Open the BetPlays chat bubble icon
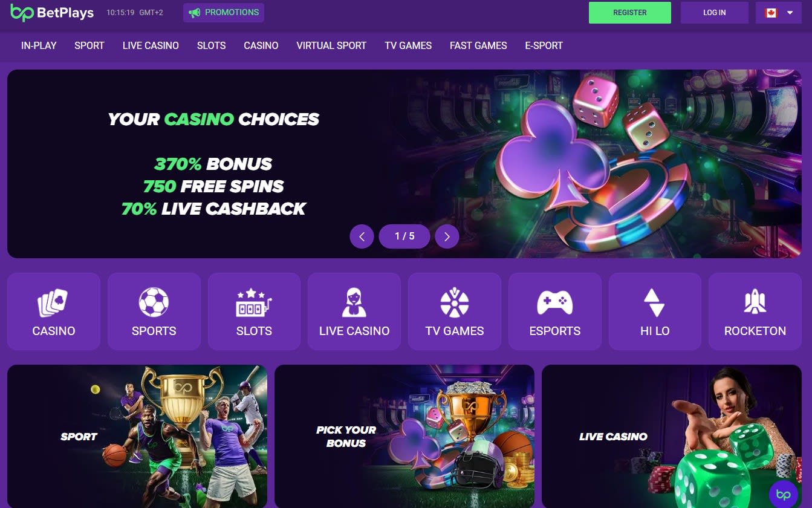The height and width of the screenshot is (508, 812). 784,495
